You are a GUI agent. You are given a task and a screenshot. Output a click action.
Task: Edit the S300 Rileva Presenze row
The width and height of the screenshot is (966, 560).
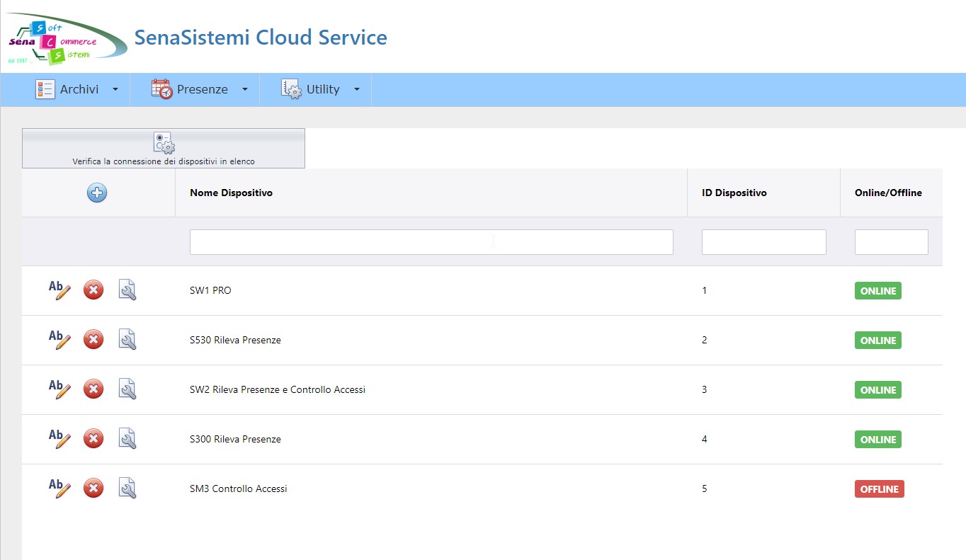tap(59, 438)
